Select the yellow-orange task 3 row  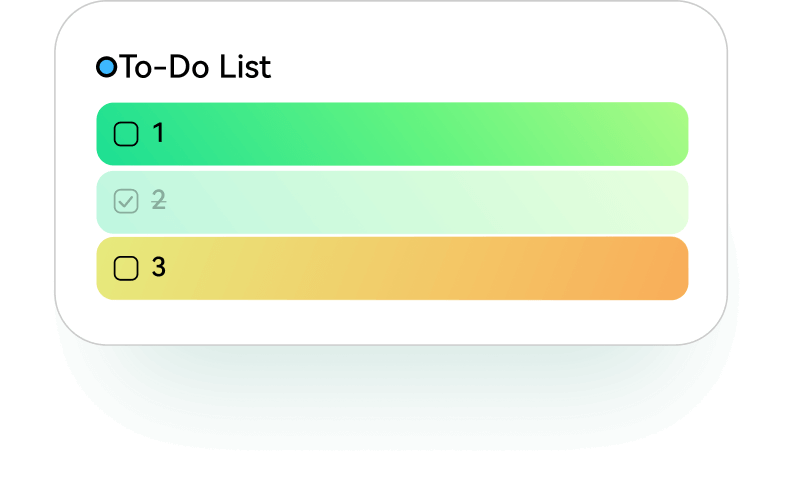coord(400,268)
